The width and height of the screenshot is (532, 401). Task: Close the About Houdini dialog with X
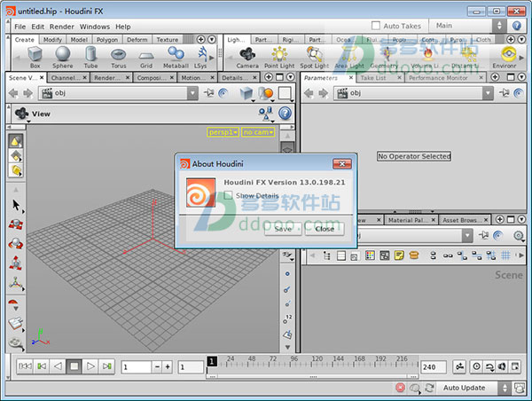(342, 164)
